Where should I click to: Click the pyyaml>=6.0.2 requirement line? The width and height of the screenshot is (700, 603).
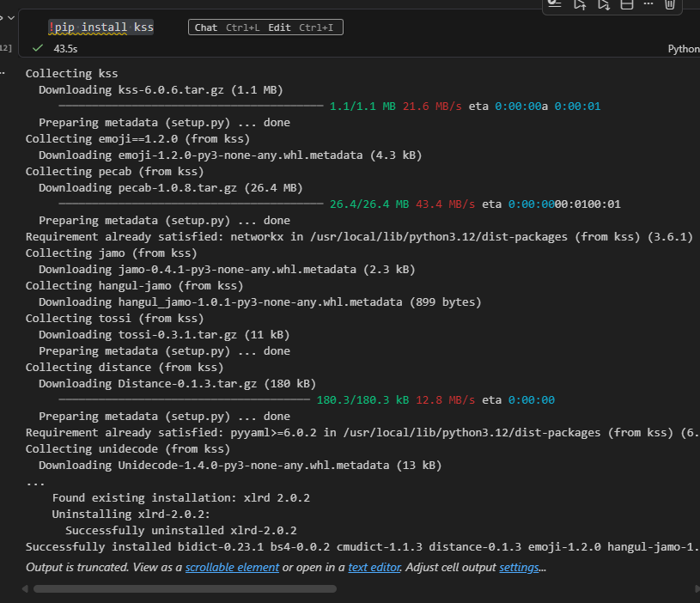click(x=362, y=433)
